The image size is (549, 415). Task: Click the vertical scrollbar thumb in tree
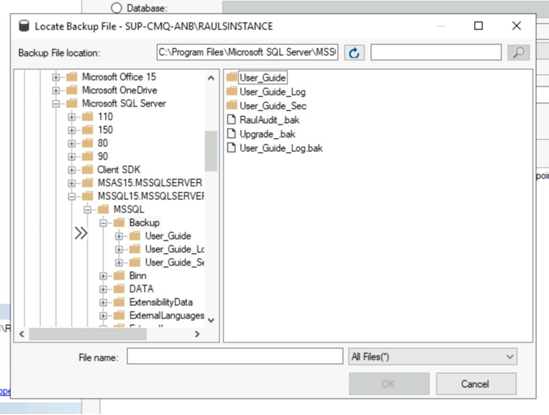tap(211, 151)
